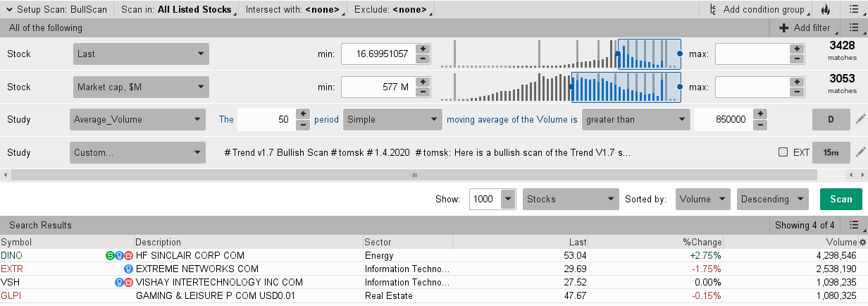
Task: Select the DINO symbol row
Action: 434,255
